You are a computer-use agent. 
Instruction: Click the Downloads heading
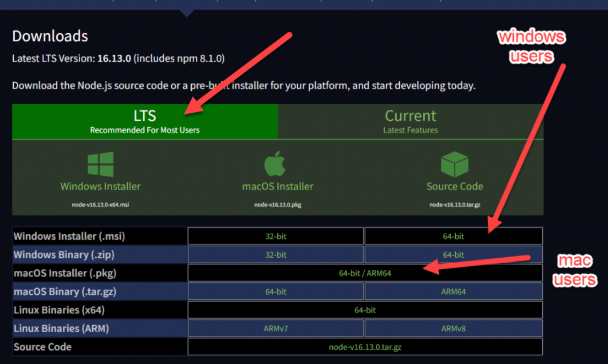pyautogui.click(x=50, y=36)
